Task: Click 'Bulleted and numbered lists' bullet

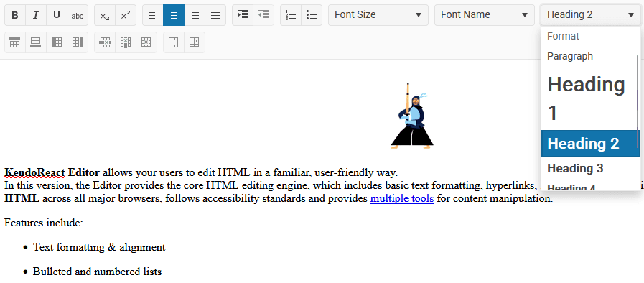Action: pyautogui.click(x=98, y=272)
